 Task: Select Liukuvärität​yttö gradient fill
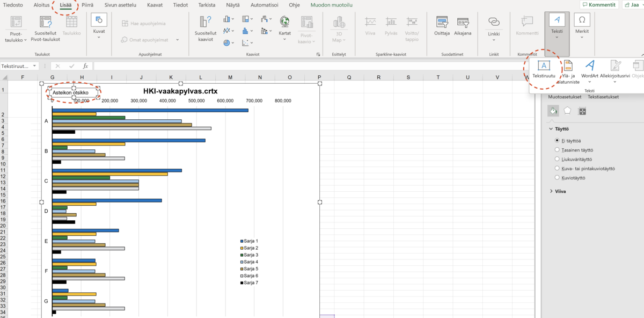[558, 159]
